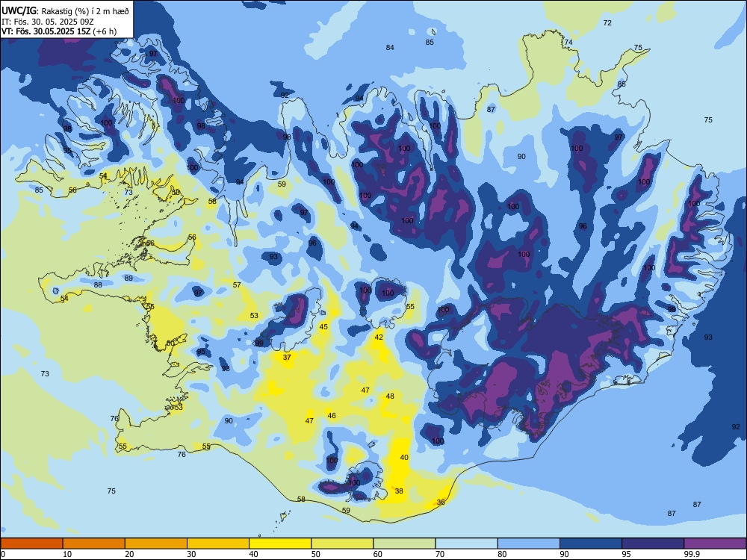Click the purple legend swatch above 99.9

715,544
